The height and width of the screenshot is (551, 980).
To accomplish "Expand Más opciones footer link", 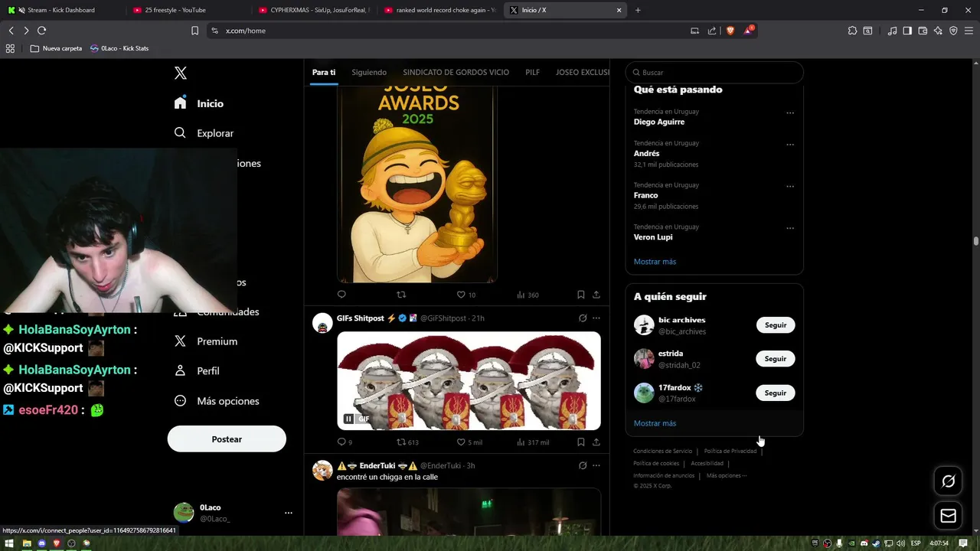I will tap(726, 475).
